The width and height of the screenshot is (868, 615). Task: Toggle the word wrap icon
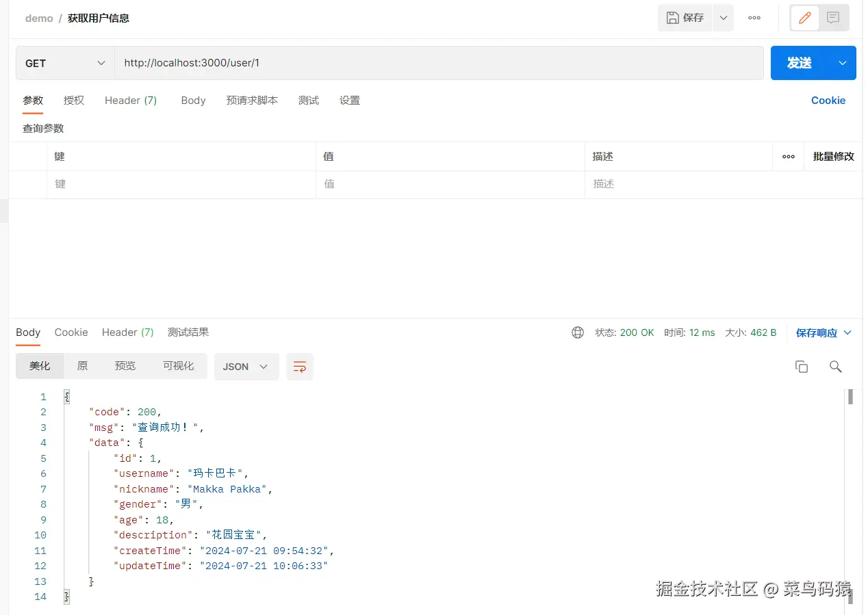300,367
